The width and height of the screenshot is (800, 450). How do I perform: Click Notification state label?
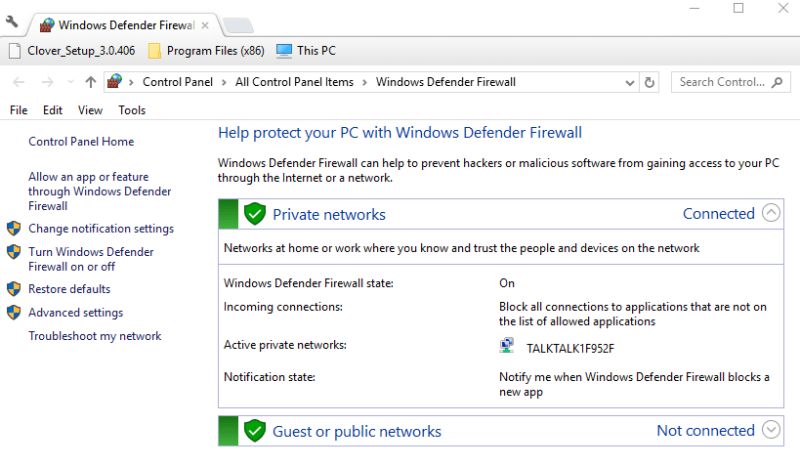click(x=269, y=377)
